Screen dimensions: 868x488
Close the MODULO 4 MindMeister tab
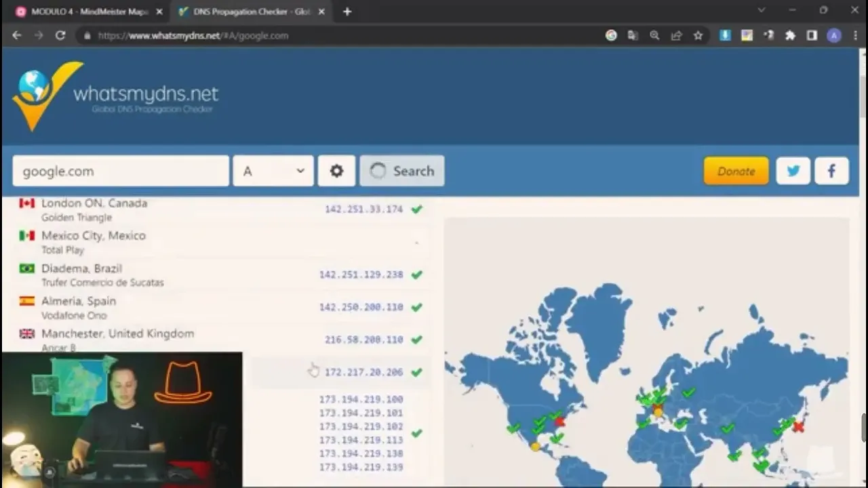(x=159, y=12)
